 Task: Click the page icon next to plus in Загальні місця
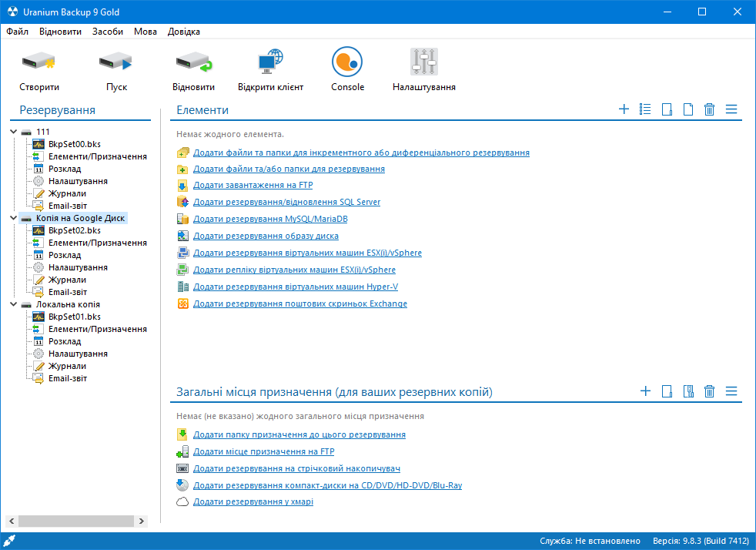[667, 391]
